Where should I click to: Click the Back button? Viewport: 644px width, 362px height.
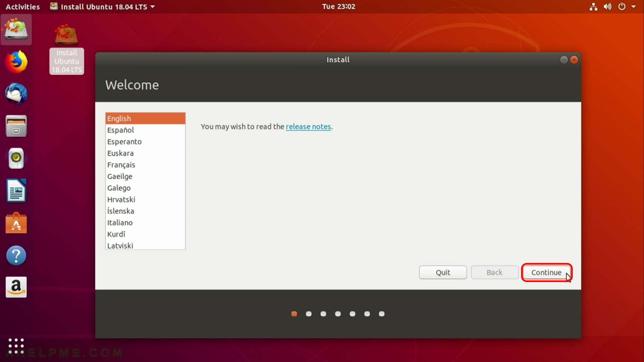(x=494, y=273)
